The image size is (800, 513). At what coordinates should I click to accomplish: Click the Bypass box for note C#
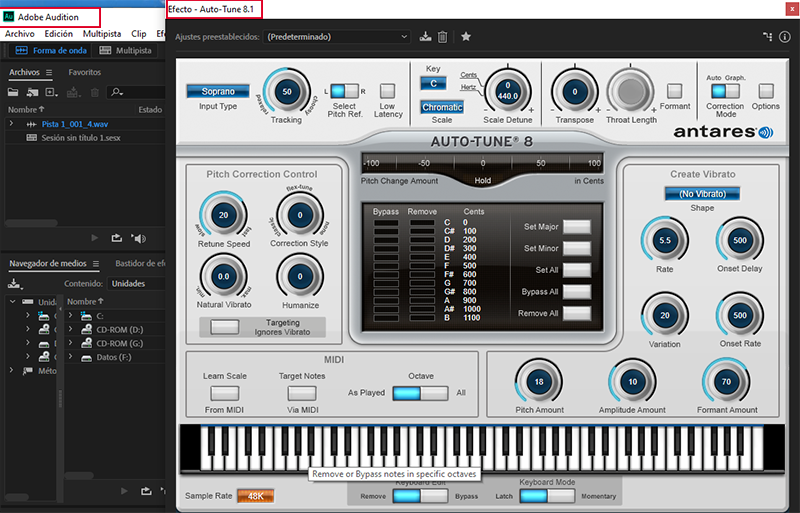coord(386,231)
